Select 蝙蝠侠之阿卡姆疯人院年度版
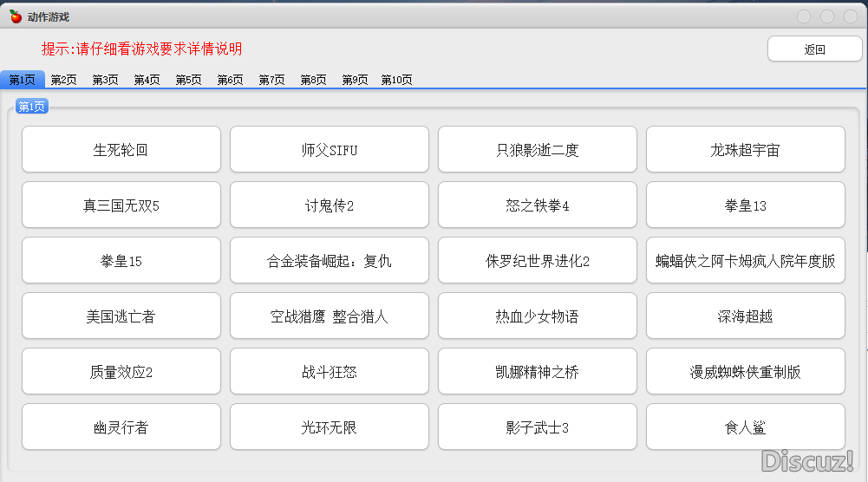This screenshot has height=482, width=868. (746, 260)
